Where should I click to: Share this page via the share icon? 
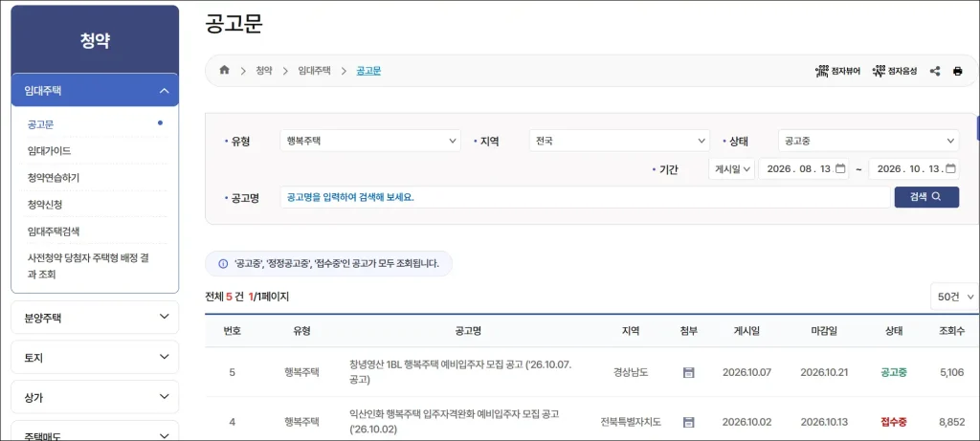[x=935, y=71]
